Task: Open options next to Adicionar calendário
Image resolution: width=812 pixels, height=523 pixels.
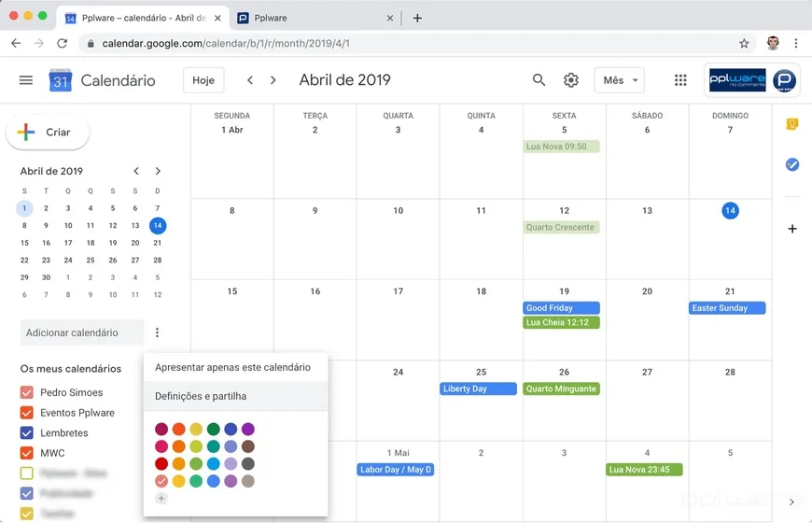Action: (x=157, y=332)
